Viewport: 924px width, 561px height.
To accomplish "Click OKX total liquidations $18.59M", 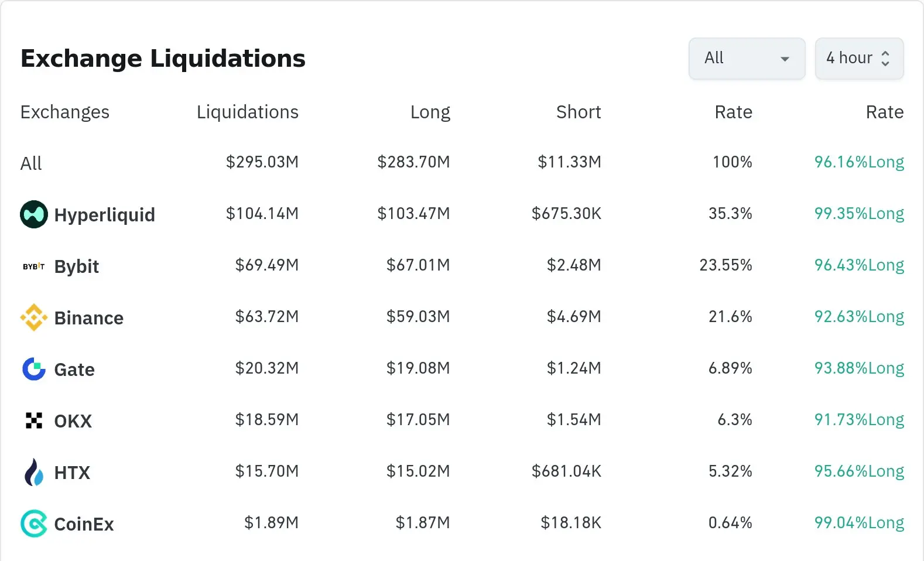I will coord(266,420).
